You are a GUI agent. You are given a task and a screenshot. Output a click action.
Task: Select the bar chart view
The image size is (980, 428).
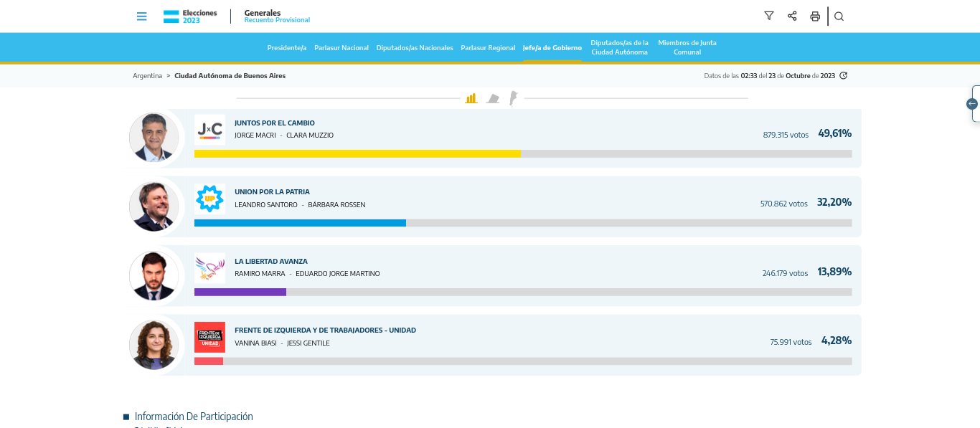tap(471, 98)
